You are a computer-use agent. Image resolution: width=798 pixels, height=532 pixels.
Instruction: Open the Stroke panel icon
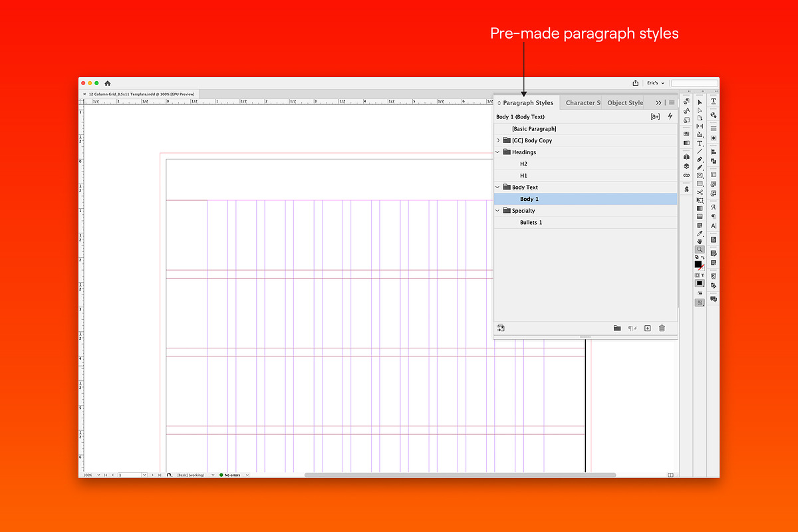coord(714,128)
